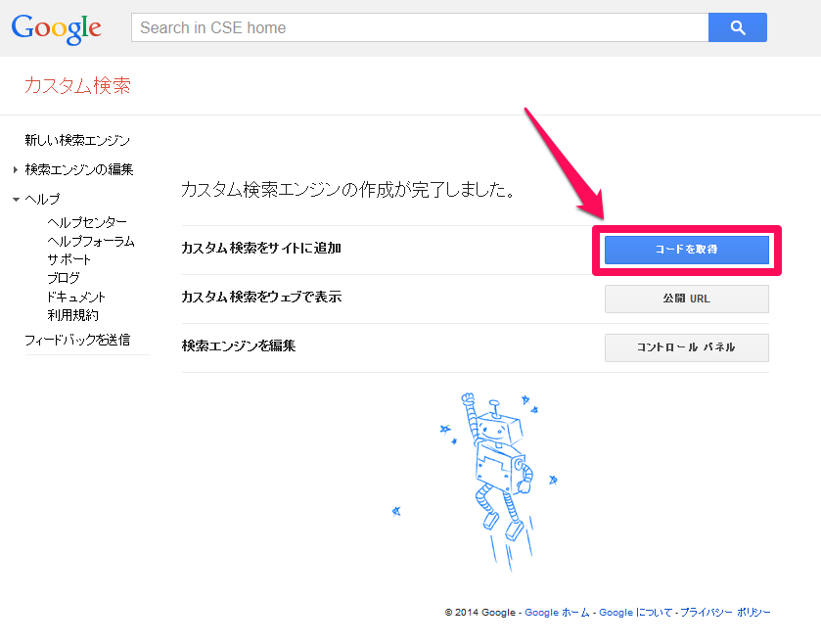Click the カスタム検索をウェブで表示 label

(261, 297)
